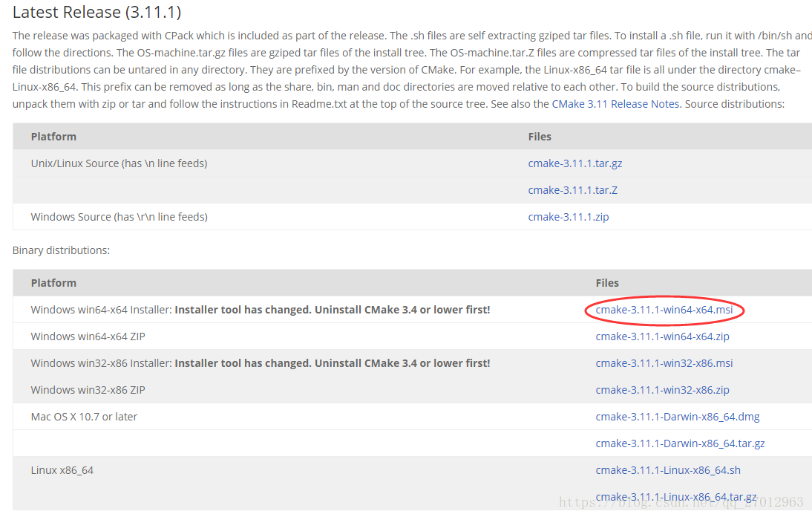The width and height of the screenshot is (812, 517).
Task: Select the Windows win64-x64 Installer row text
Action: [x=261, y=310]
